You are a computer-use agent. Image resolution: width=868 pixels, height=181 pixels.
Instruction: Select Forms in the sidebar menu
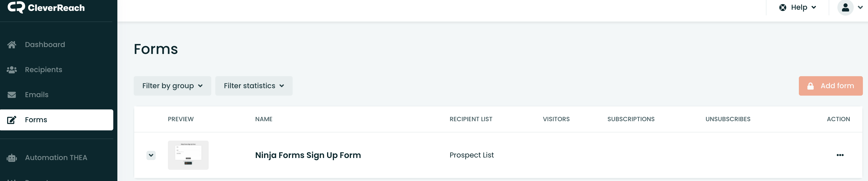[36, 120]
